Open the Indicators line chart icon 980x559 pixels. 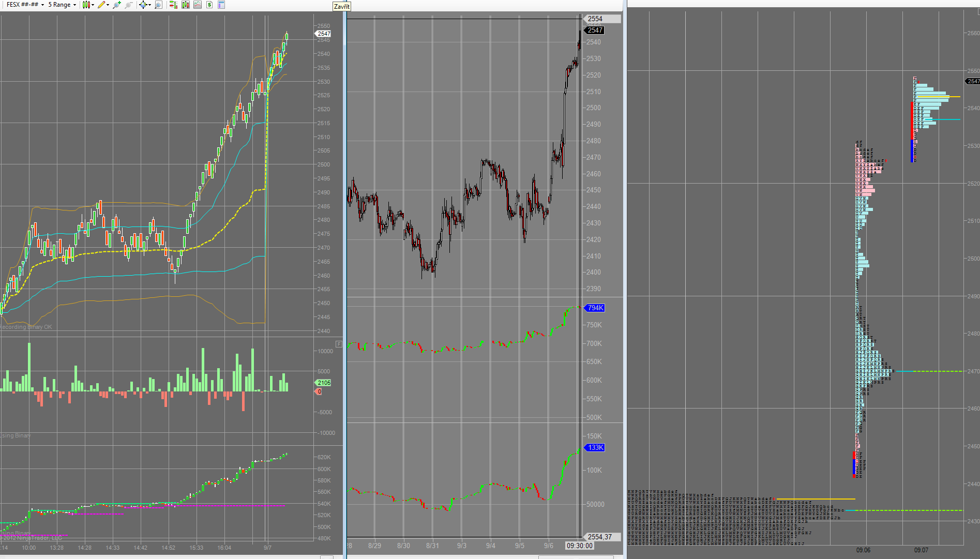198,5
